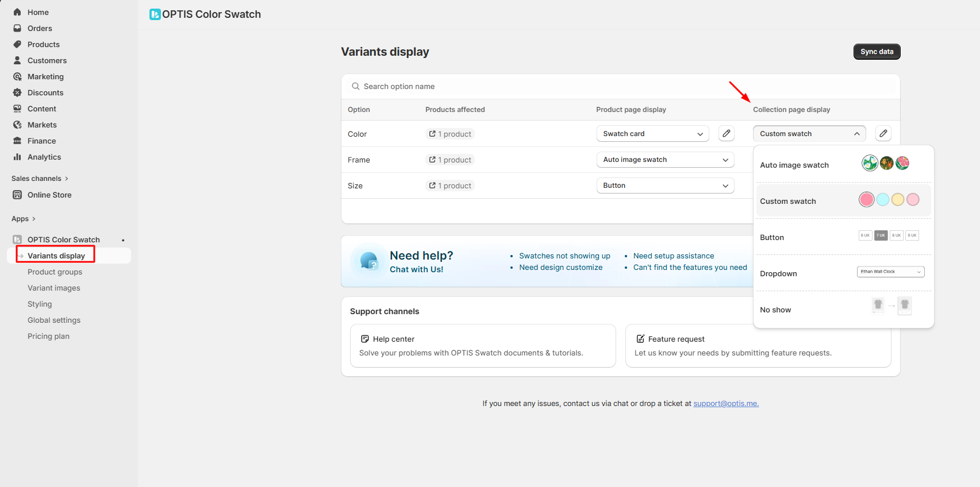Choose Dropdown option in list

[x=843, y=273]
